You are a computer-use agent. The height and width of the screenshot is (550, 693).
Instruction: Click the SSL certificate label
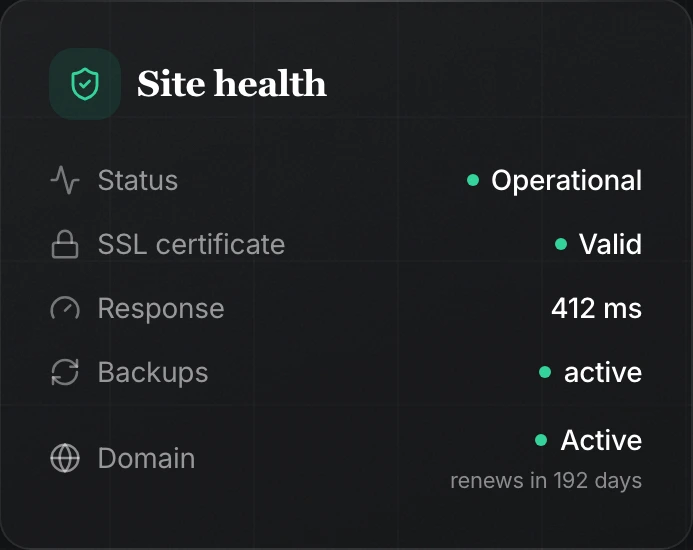pyautogui.click(x=191, y=244)
